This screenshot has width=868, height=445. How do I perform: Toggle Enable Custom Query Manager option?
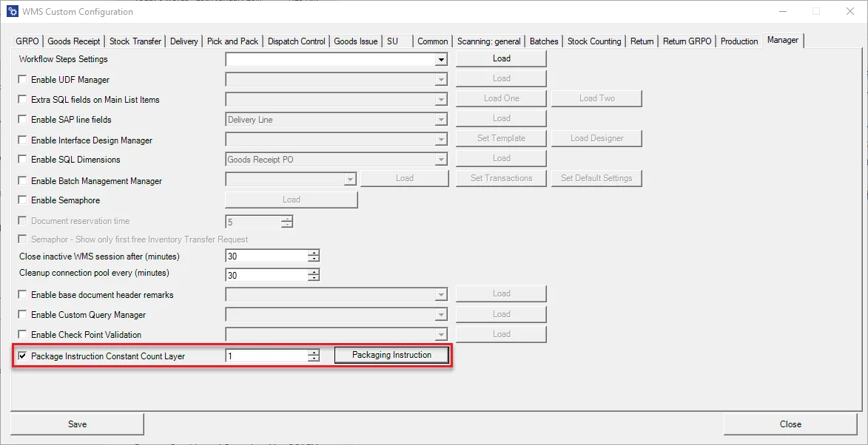point(22,315)
